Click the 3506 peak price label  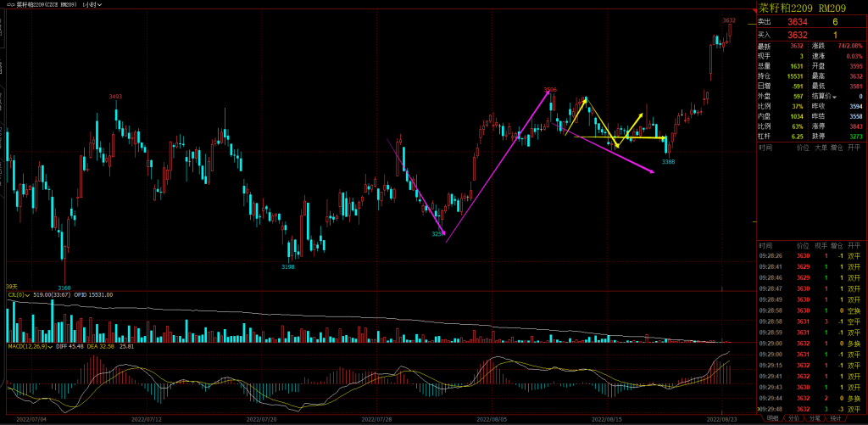(x=550, y=89)
